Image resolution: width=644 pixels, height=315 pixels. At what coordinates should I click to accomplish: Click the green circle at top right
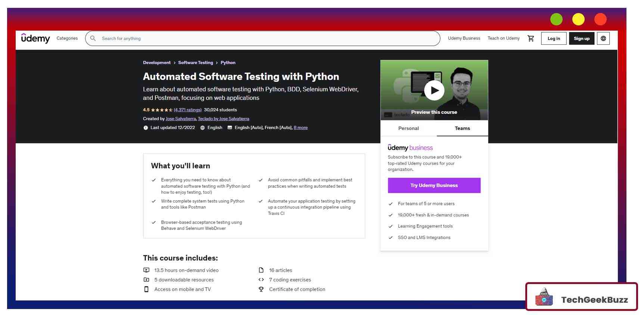pyautogui.click(x=556, y=19)
